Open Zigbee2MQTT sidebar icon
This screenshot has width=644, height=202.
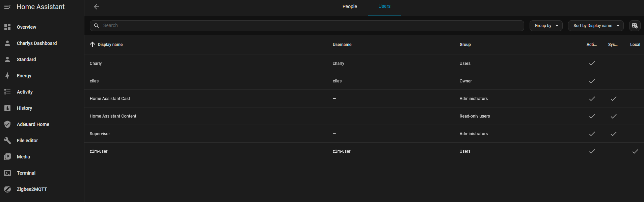7,189
